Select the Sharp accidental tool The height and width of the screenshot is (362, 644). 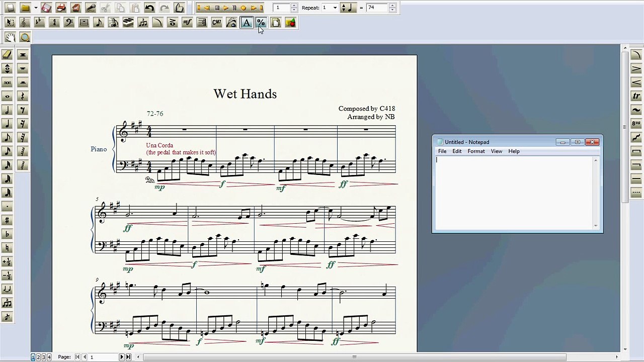(7, 220)
